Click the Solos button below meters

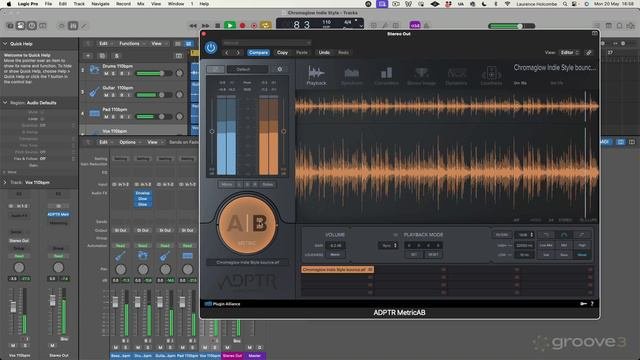(x=268, y=184)
